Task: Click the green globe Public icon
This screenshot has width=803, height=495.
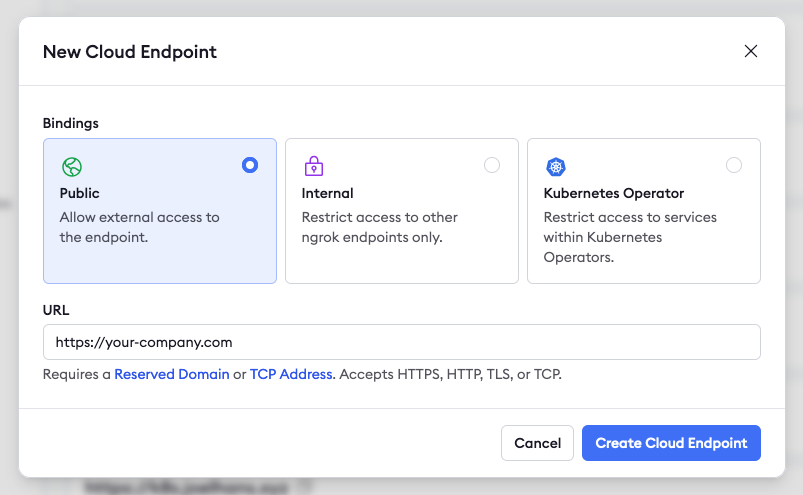Action: pyautogui.click(x=72, y=167)
